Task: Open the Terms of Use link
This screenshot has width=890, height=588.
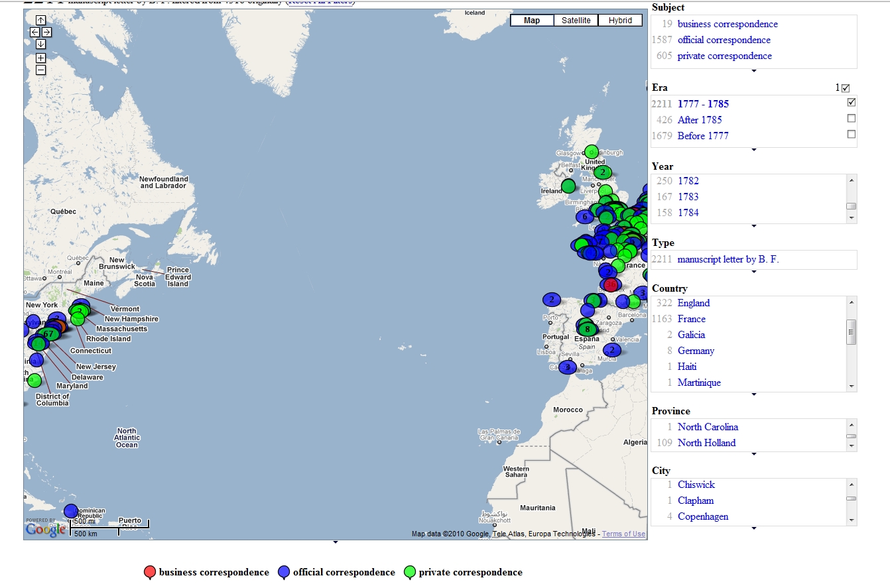Action: point(623,534)
